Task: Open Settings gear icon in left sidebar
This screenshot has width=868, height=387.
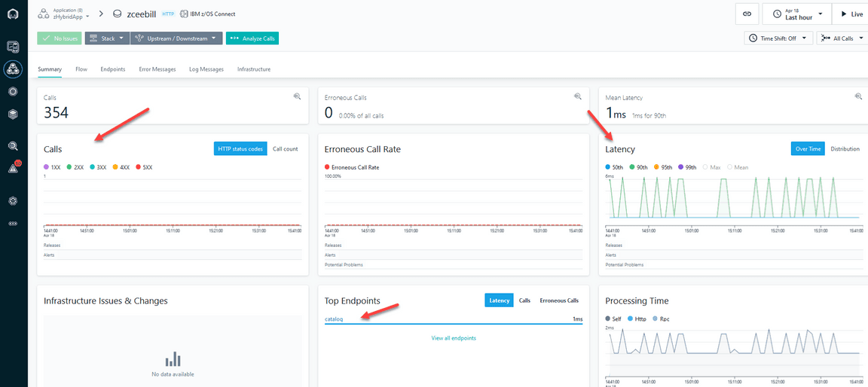Action: pos(14,201)
